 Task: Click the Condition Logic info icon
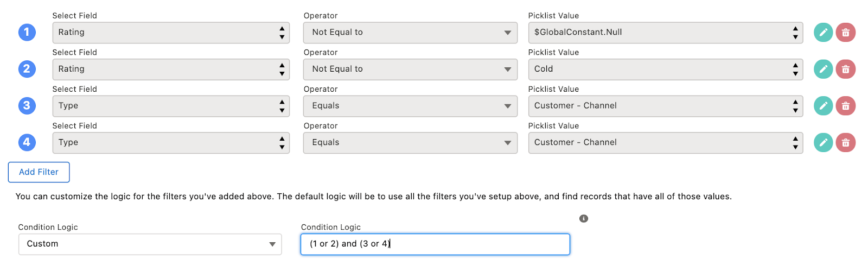coord(584,218)
